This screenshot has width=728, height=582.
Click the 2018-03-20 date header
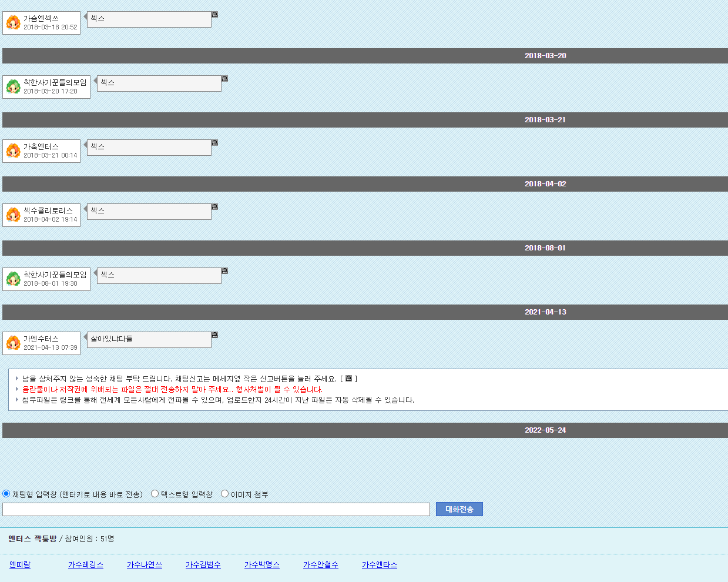coord(365,56)
